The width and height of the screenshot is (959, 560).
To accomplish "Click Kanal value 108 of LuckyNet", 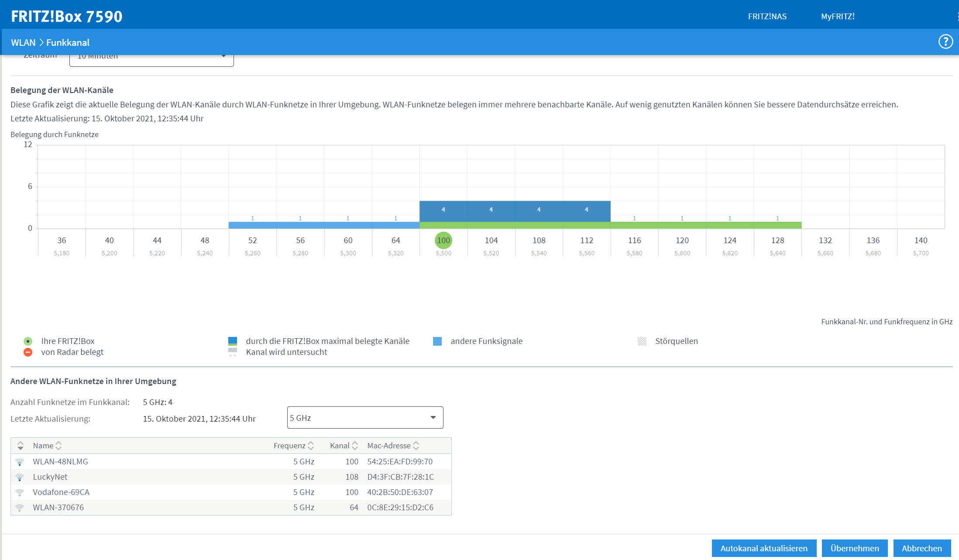I will [352, 477].
